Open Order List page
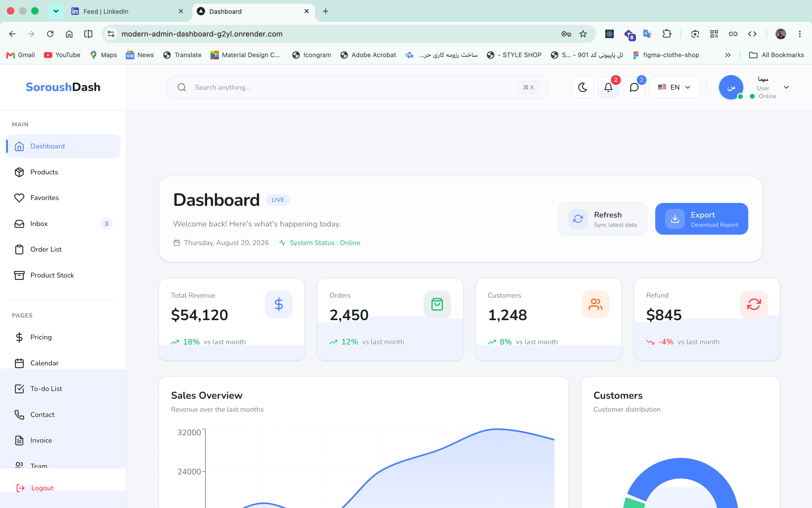The height and width of the screenshot is (508, 812). pyautogui.click(x=63, y=249)
